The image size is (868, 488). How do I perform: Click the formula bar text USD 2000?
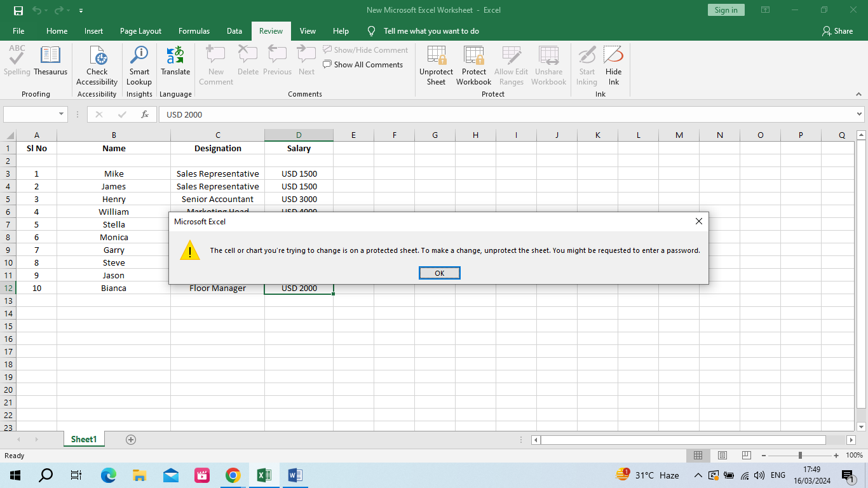coord(184,114)
